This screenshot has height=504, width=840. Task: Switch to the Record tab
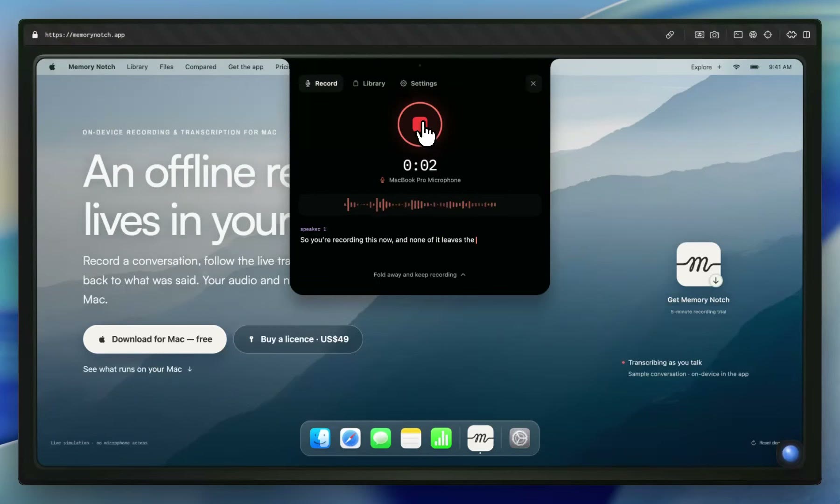click(321, 84)
